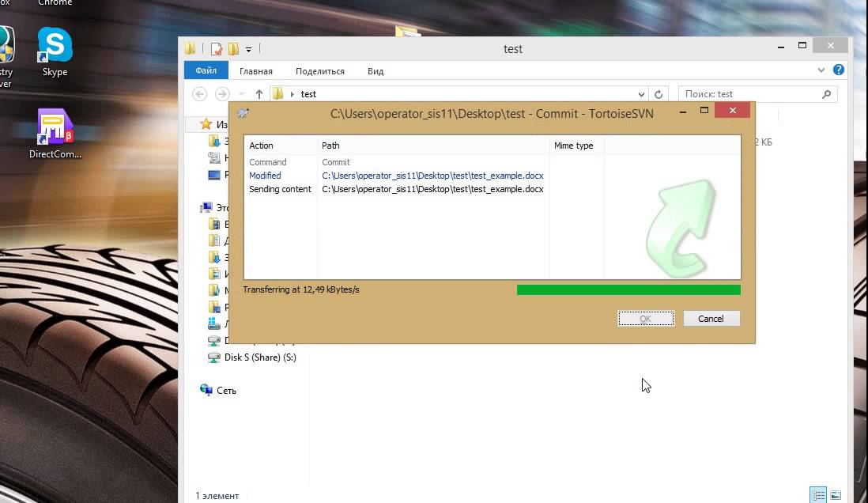Click the folder icon in the address bar
868x503 pixels.
point(278,93)
